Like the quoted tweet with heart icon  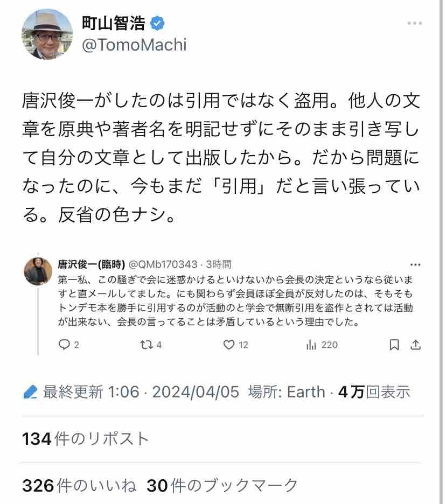(x=229, y=345)
